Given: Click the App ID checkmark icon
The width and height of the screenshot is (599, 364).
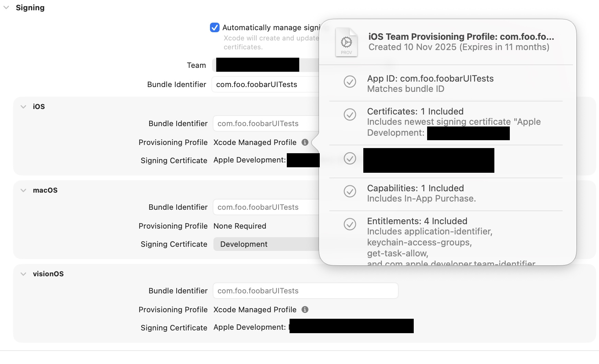Looking at the screenshot, I should click(x=350, y=82).
